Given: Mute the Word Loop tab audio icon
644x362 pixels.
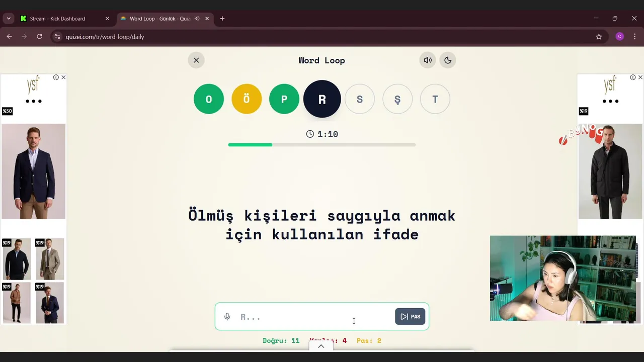Looking at the screenshot, I should point(197,19).
